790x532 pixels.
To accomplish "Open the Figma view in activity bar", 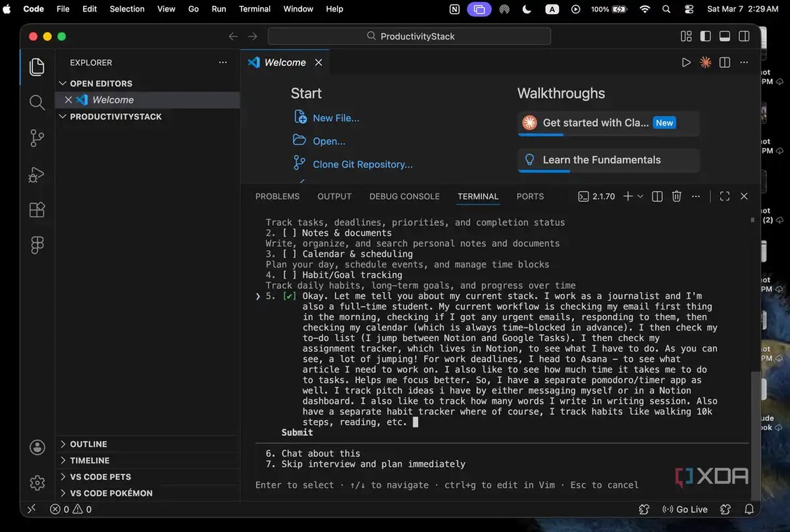I will coord(37,246).
